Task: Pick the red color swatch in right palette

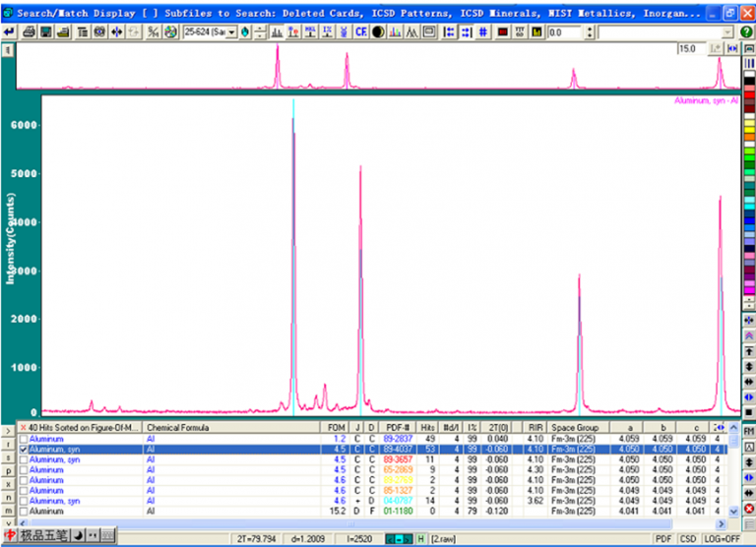Action: [x=749, y=95]
